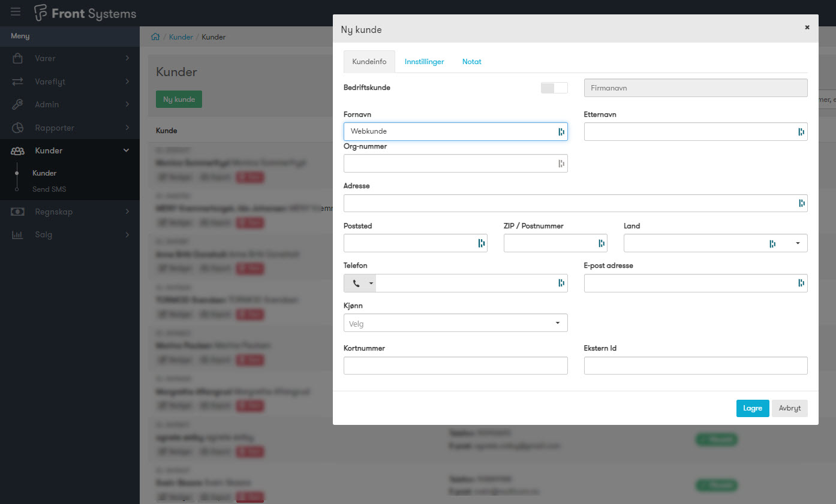Open the Kjønn dropdown
Viewport: 836px width, 504px height.
tap(455, 324)
